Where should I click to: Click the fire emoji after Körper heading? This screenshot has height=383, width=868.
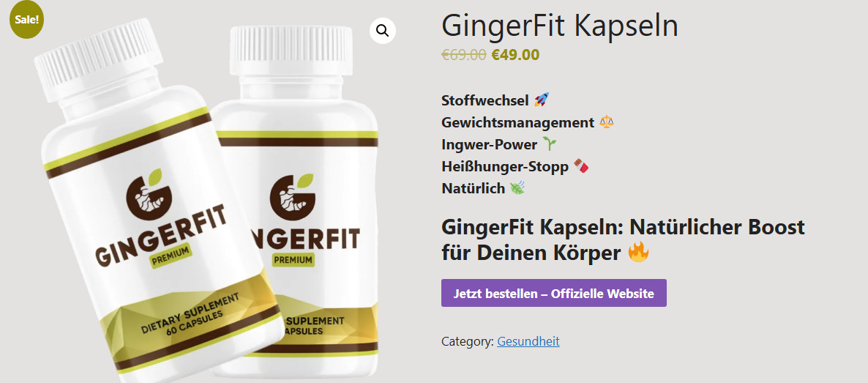click(638, 253)
